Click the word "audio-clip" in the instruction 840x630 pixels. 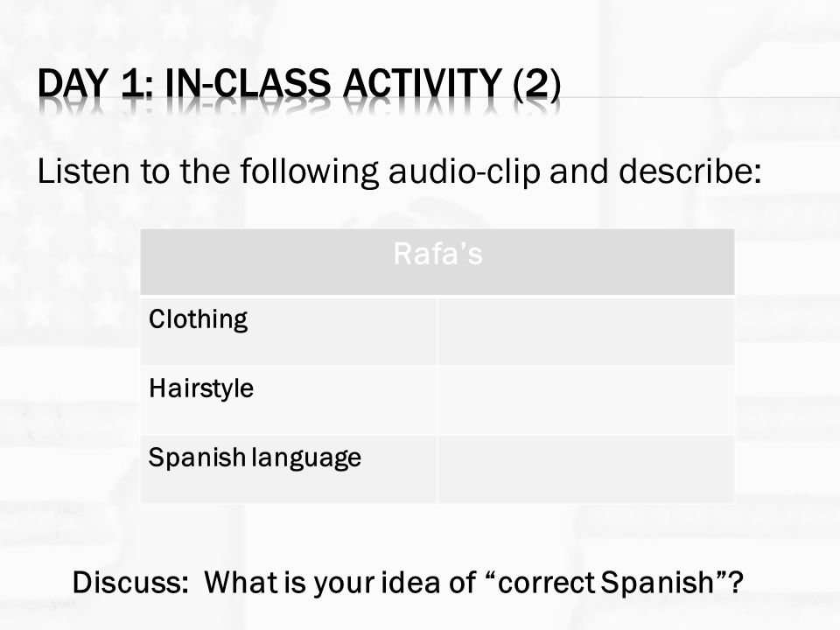point(464,172)
